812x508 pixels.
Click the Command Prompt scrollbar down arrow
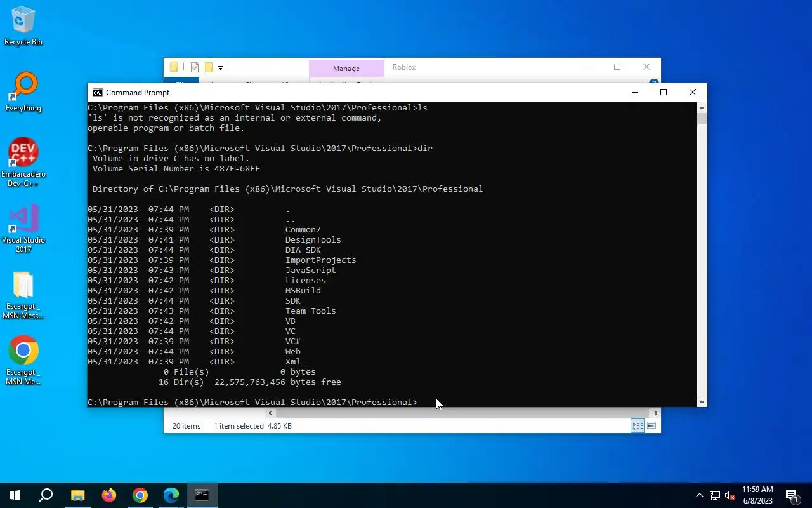pos(702,401)
